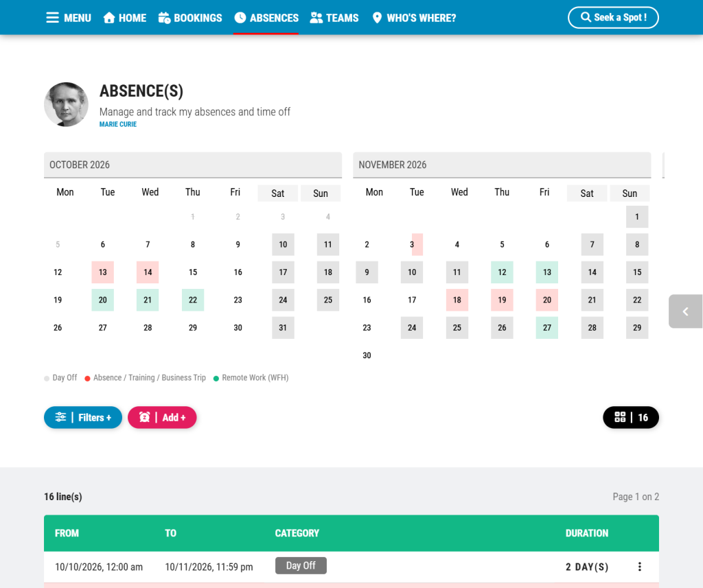Screen dimensions: 703x588
Task: Click the Seek a Spot! search button
Action: click(x=613, y=17)
